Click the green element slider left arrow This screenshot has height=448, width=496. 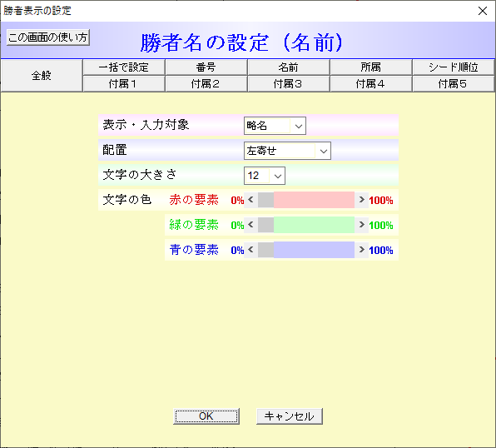tap(250, 225)
